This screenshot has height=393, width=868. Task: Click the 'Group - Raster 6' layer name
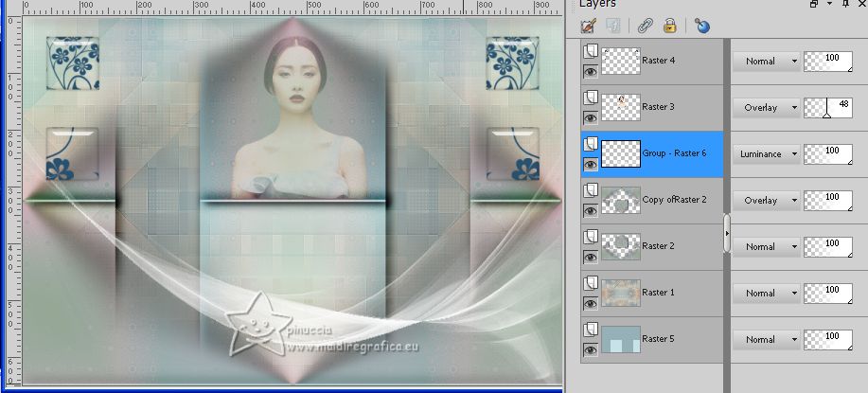[674, 153]
